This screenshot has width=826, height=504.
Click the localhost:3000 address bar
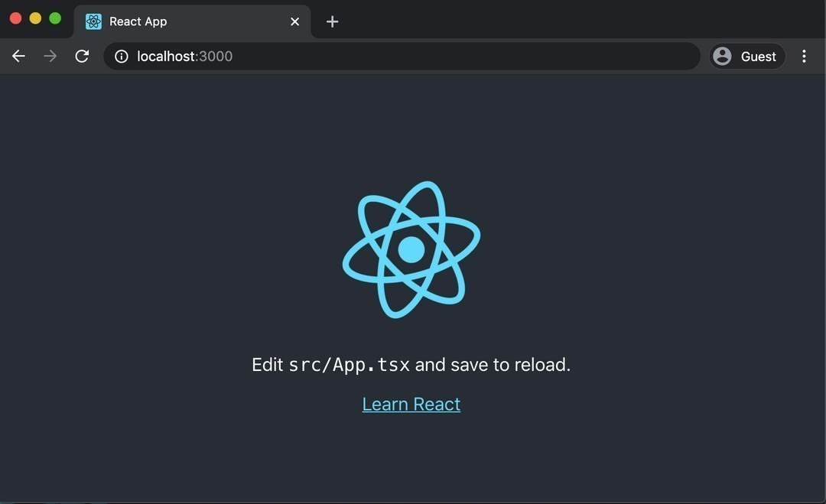[306, 56]
